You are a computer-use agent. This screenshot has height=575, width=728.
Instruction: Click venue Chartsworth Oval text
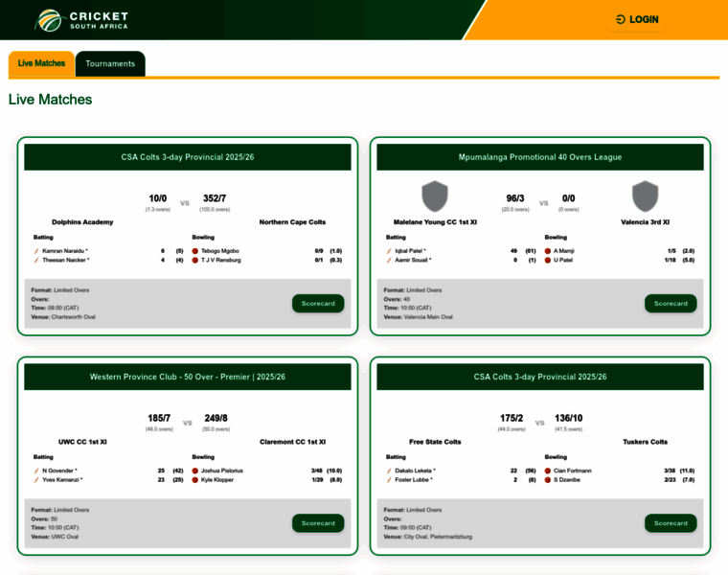click(74, 317)
